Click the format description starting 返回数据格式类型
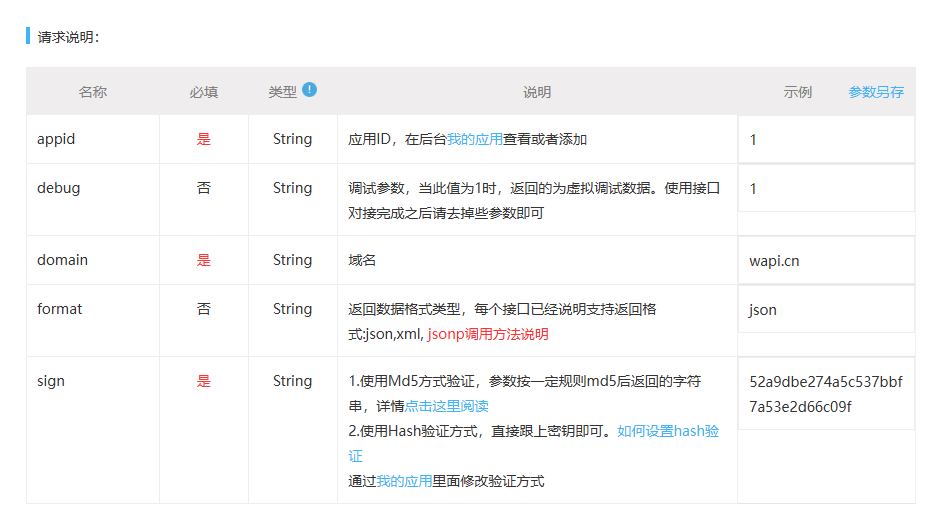Image resolution: width=929 pixels, height=516 pixels. [502, 321]
